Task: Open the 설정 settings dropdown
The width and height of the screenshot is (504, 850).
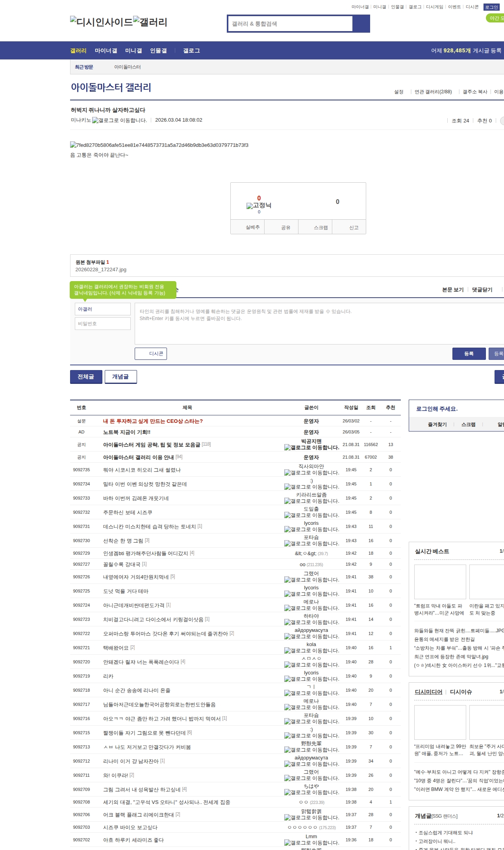Action: (398, 92)
